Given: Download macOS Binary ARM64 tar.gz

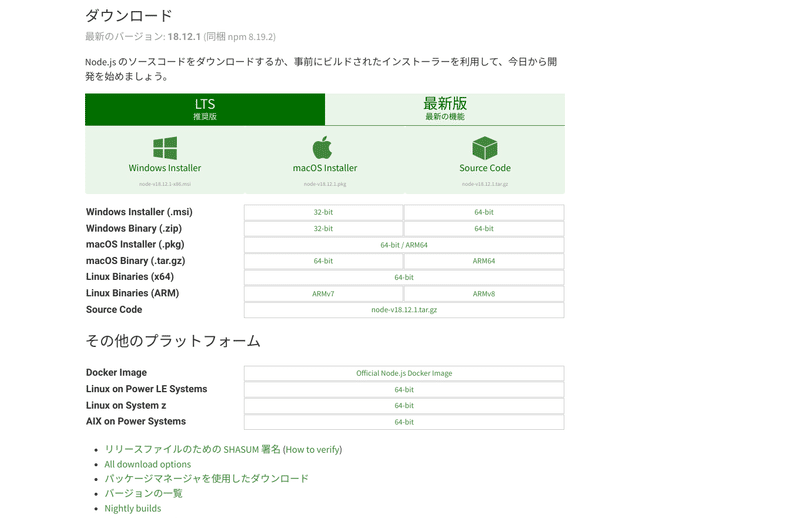Looking at the screenshot, I should pyautogui.click(x=484, y=261).
